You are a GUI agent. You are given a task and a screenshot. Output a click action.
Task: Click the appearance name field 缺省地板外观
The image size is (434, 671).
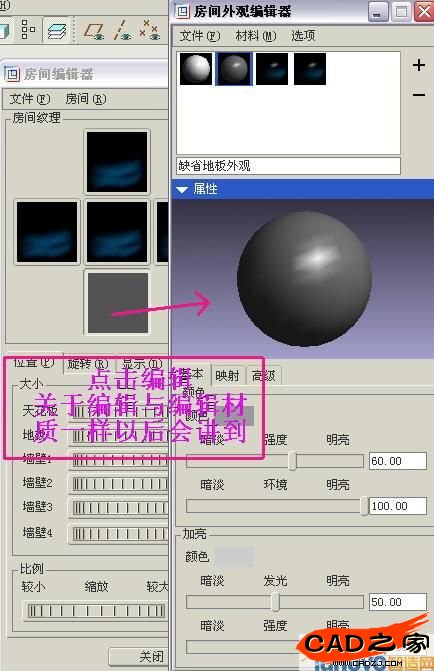288,166
